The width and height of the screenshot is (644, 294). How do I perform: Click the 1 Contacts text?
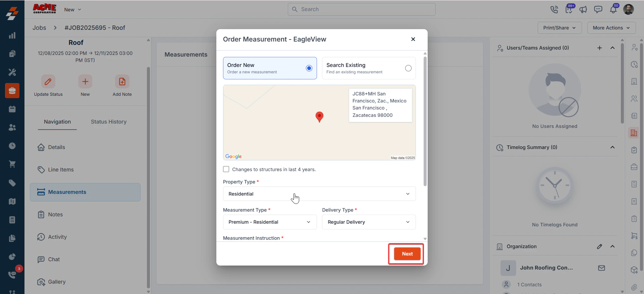[x=529, y=285]
